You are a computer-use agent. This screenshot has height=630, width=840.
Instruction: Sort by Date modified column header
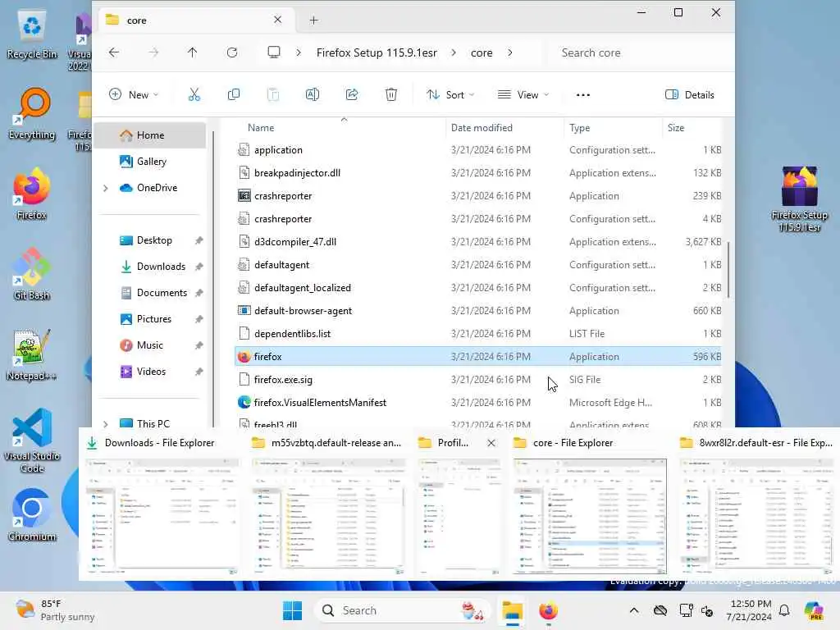pyautogui.click(x=504, y=128)
